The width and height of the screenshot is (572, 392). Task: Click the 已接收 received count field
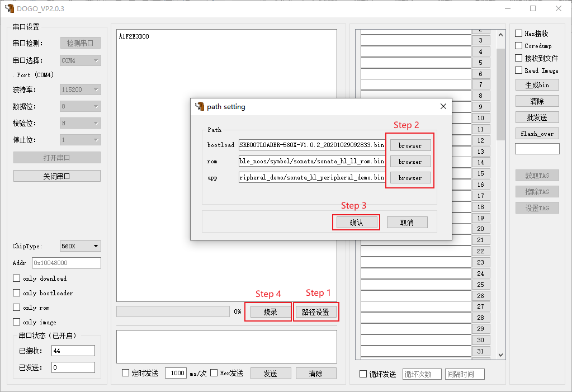[x=73, y=351]
